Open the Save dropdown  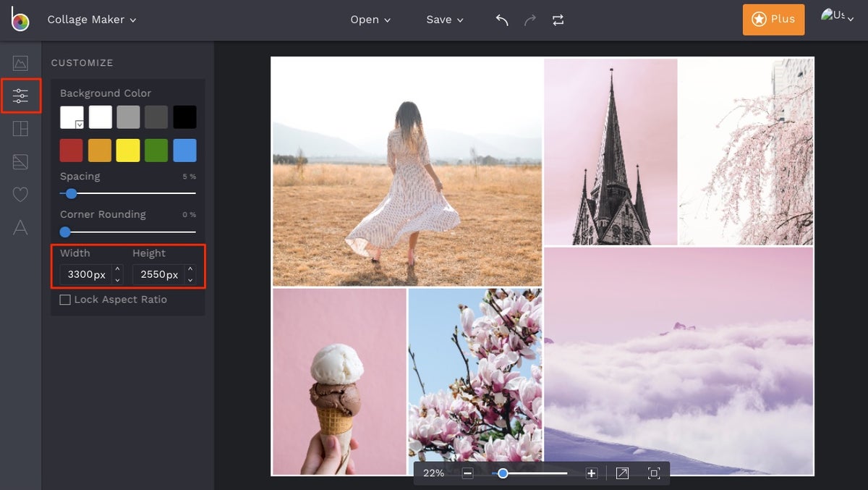[x=444, y=20]
